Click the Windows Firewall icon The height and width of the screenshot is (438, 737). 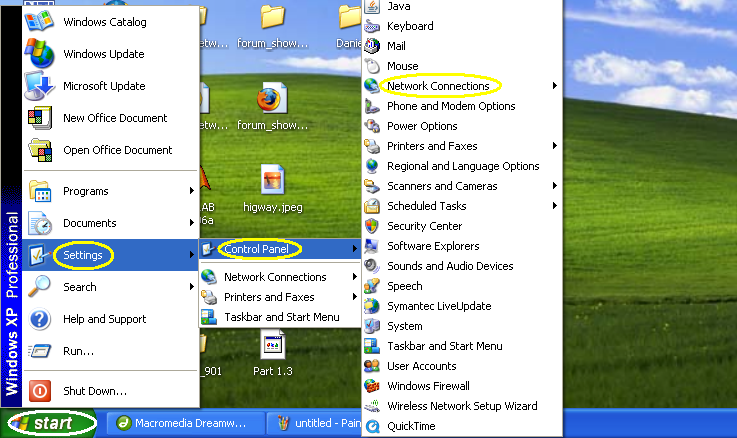[x=372, y=386]
